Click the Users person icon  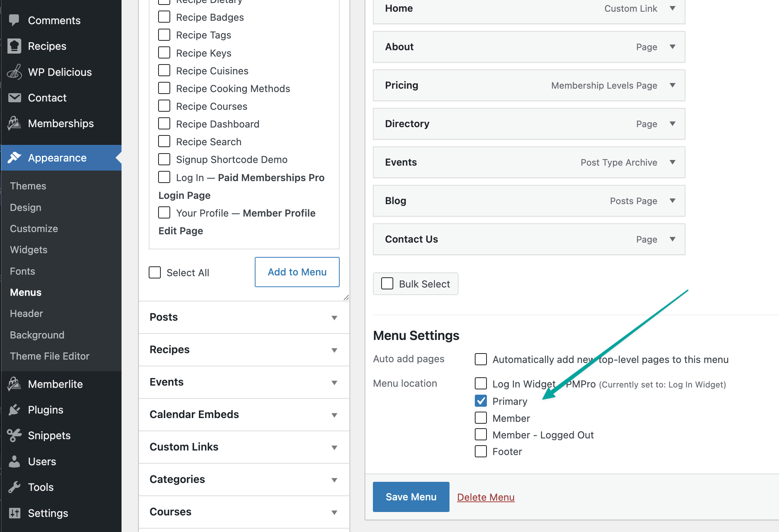[14, 461]
